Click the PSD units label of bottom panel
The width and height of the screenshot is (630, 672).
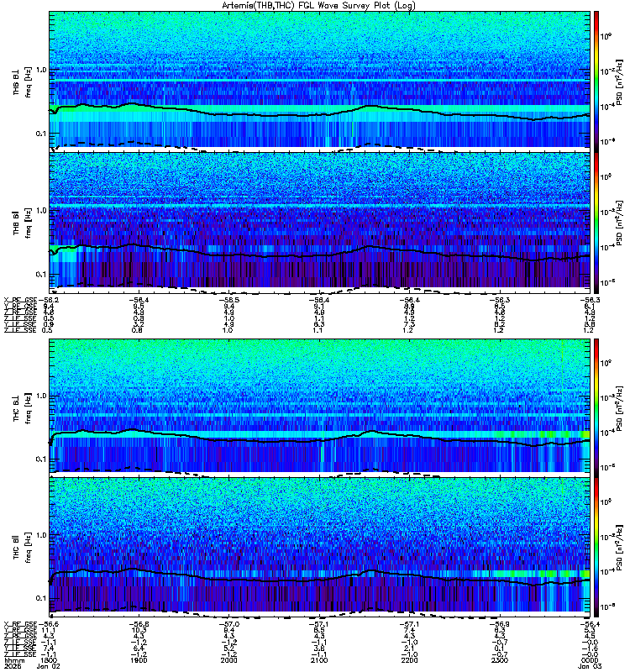(619, 548)
